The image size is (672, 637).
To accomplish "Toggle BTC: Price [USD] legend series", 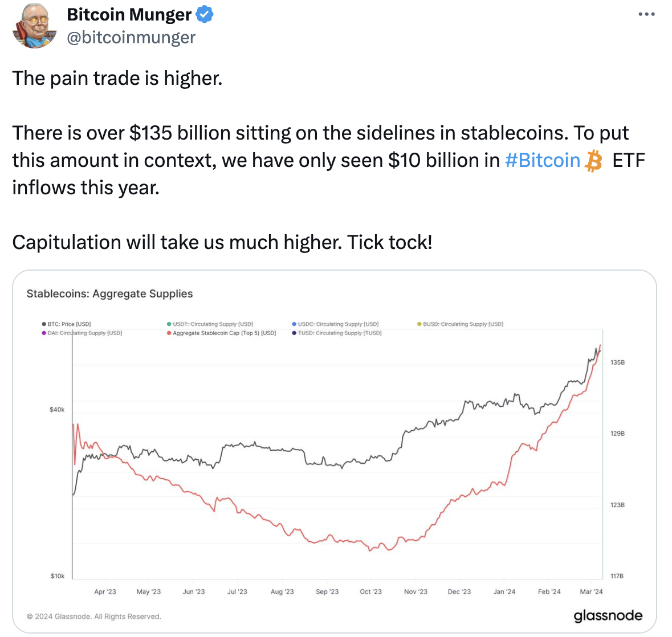I will click(x=67, y=324).
